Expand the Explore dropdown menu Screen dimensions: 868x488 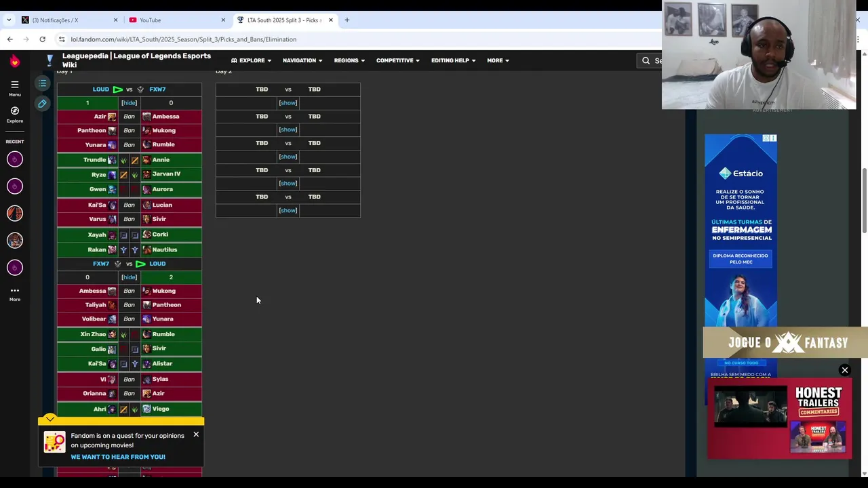(252, 60)
